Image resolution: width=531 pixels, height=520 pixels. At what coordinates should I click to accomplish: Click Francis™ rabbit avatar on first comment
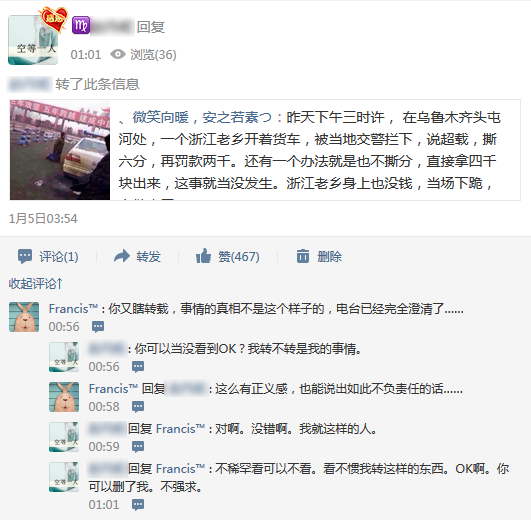[x=24, y=317]
